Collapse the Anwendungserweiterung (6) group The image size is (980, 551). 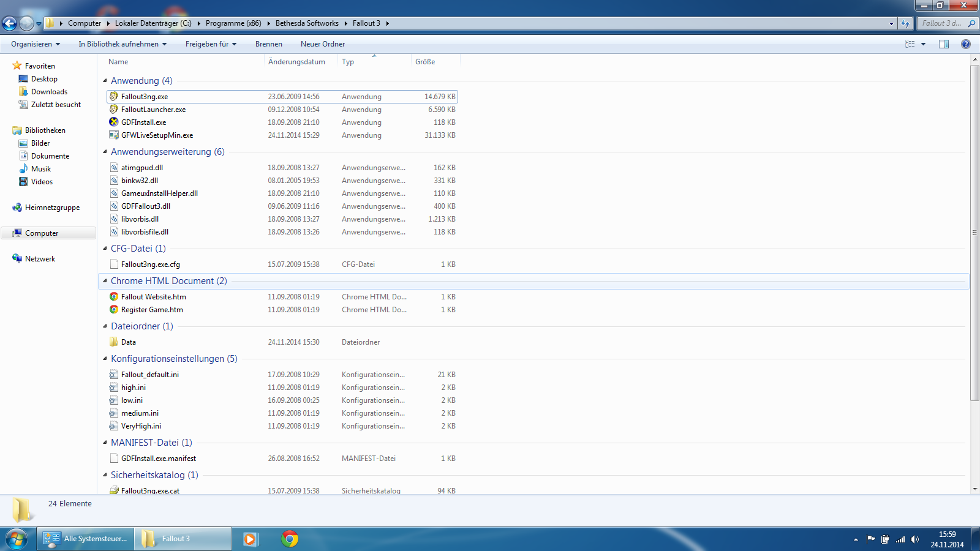tap(105, 151)
